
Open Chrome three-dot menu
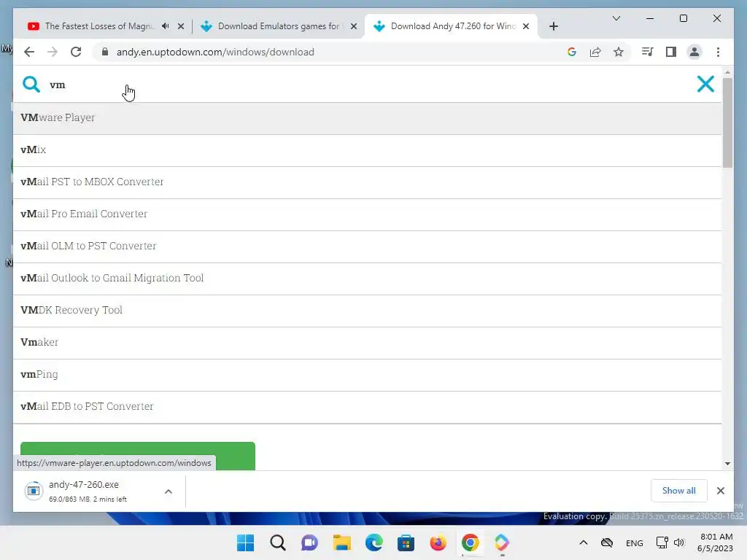tap(718, 52)
